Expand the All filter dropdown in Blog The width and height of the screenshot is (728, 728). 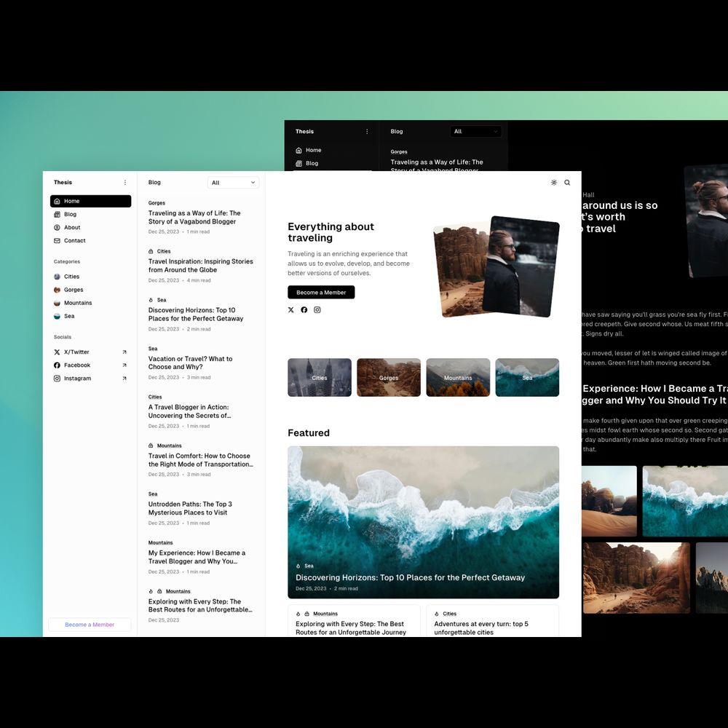tap(234, 183)
